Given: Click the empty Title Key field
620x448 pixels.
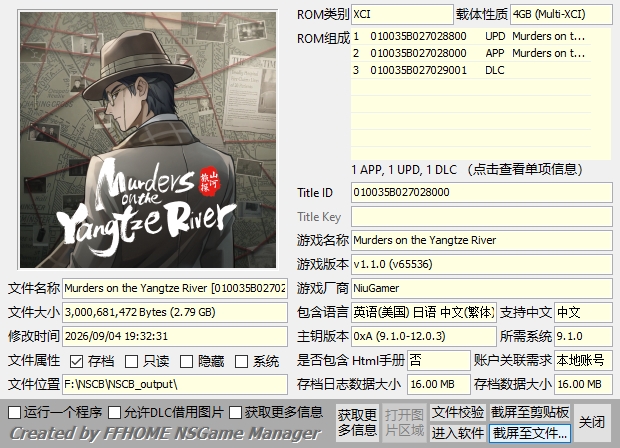Looking at the screenshot, I should coord(482,217).
